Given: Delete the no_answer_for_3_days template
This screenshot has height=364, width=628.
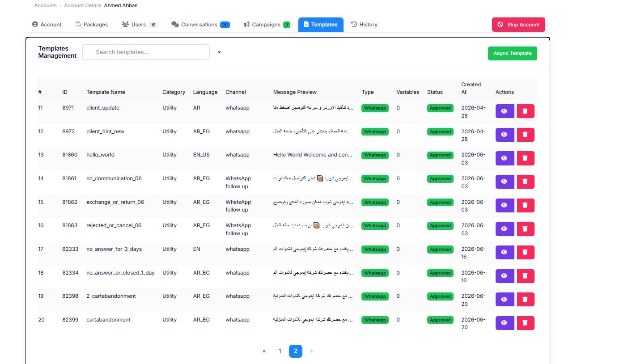Looking at the screenshot, I should pyautogui.click(x=526, y=252).
